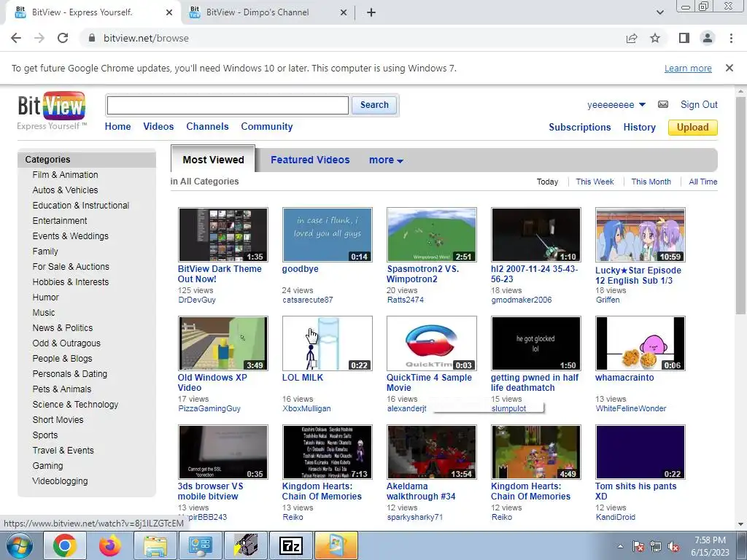Open watch History link
The image size is (747, 560).
(639, 127)
